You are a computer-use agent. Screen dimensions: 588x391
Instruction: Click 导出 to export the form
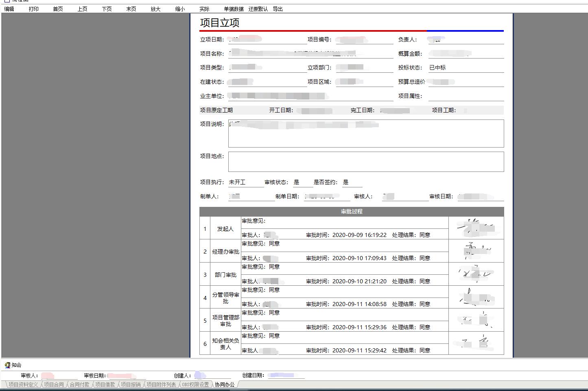278,9
